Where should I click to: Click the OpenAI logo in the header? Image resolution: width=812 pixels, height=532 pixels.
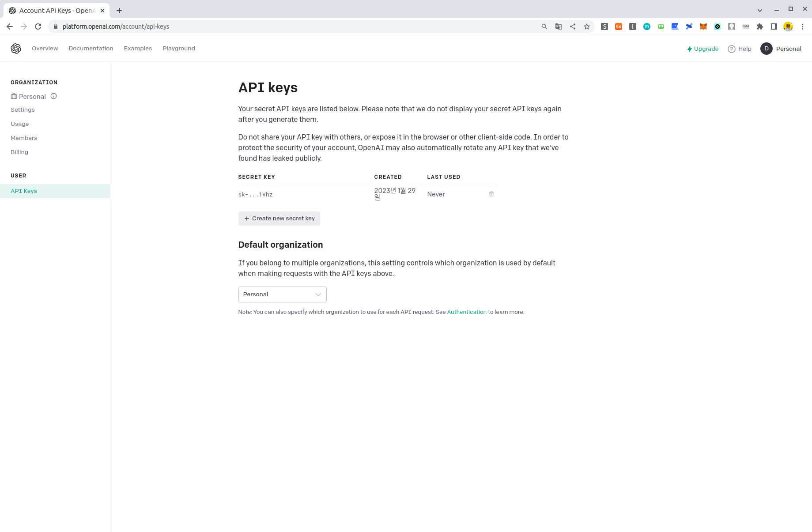point(16,49)
